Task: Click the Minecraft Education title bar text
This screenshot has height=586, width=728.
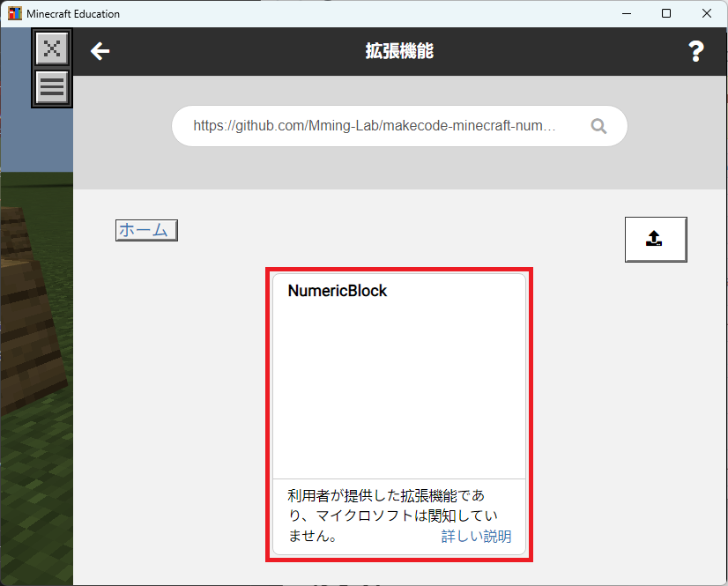Action: point(73,14)
